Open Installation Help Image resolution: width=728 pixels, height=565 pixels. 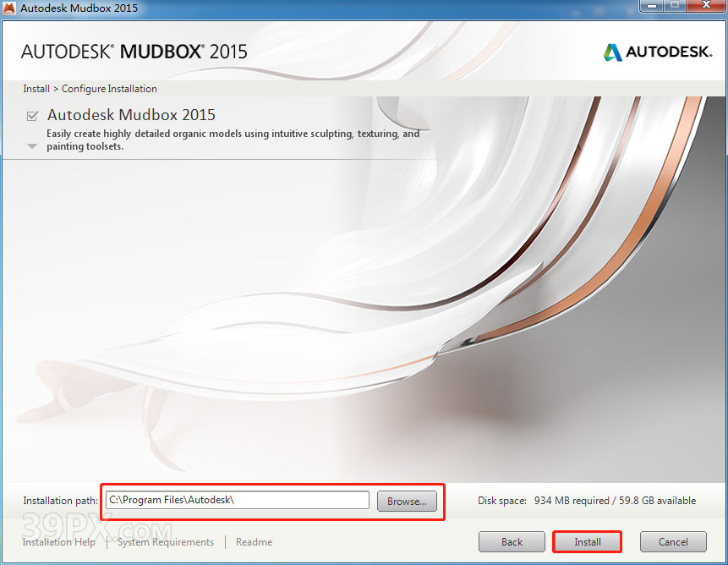58,542
